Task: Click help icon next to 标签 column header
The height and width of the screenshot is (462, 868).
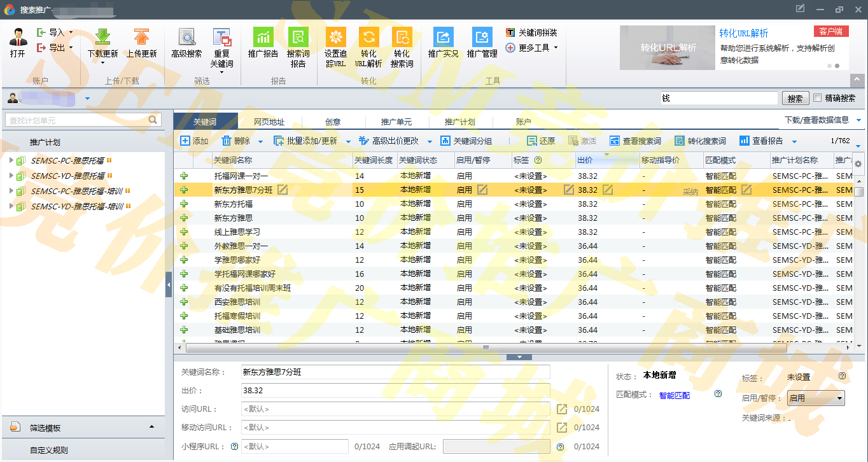Action: (x=538, y=160)
